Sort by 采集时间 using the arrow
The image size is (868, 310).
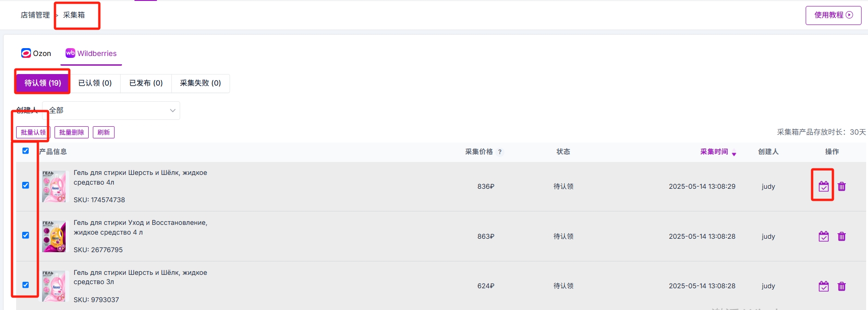[734, 154]
